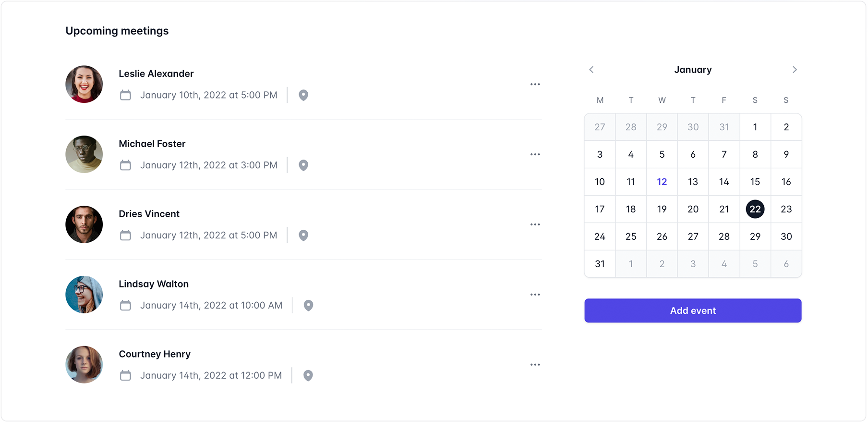Click the location pin for Courtney Henry's meeting
This screenshot has width=868, height=422.
click(x=308, y=375)
